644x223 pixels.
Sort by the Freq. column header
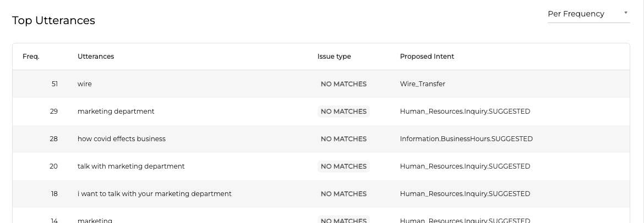tap(31, 57)
